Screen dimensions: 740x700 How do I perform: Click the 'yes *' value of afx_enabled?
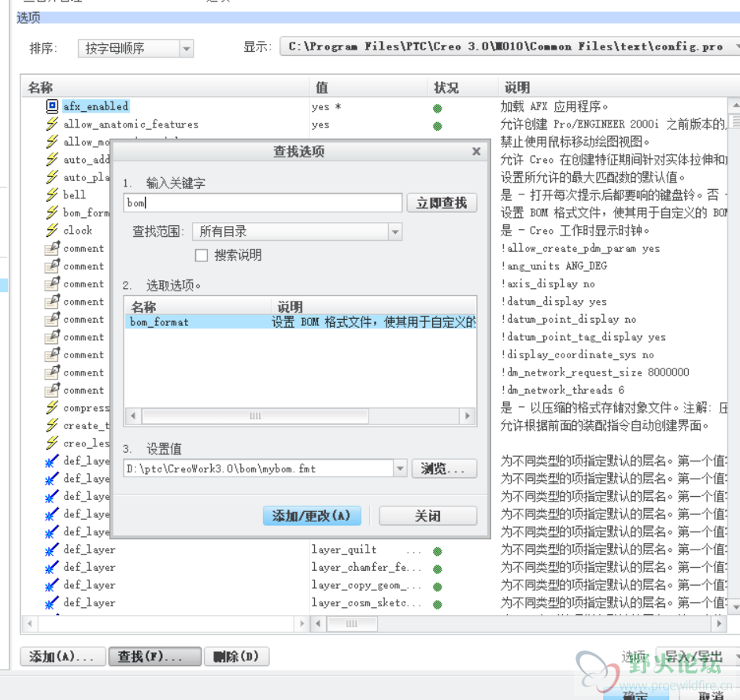pyautogui.click(x=326, y=106)
